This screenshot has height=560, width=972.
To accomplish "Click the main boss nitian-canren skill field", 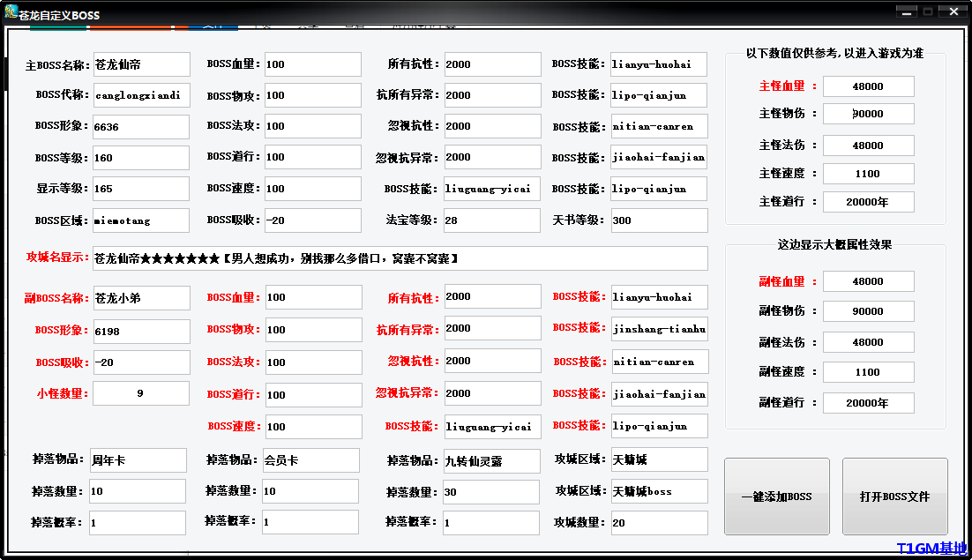I will pos(659,126).
